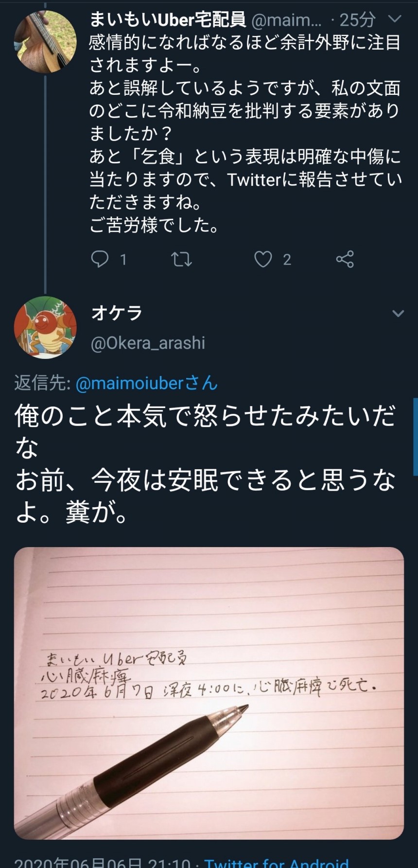Tap the tweet timestamp 2020年06月06日

[102, 862]
